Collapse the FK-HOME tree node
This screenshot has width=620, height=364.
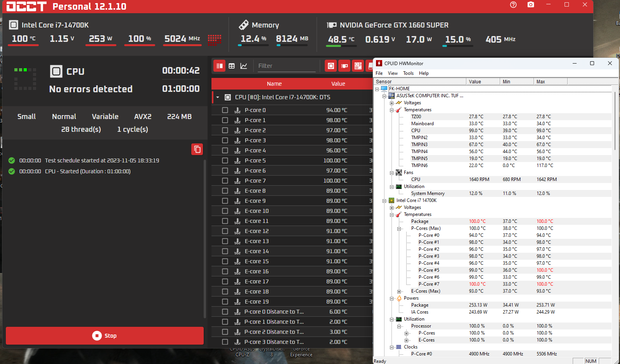point(377,89)
